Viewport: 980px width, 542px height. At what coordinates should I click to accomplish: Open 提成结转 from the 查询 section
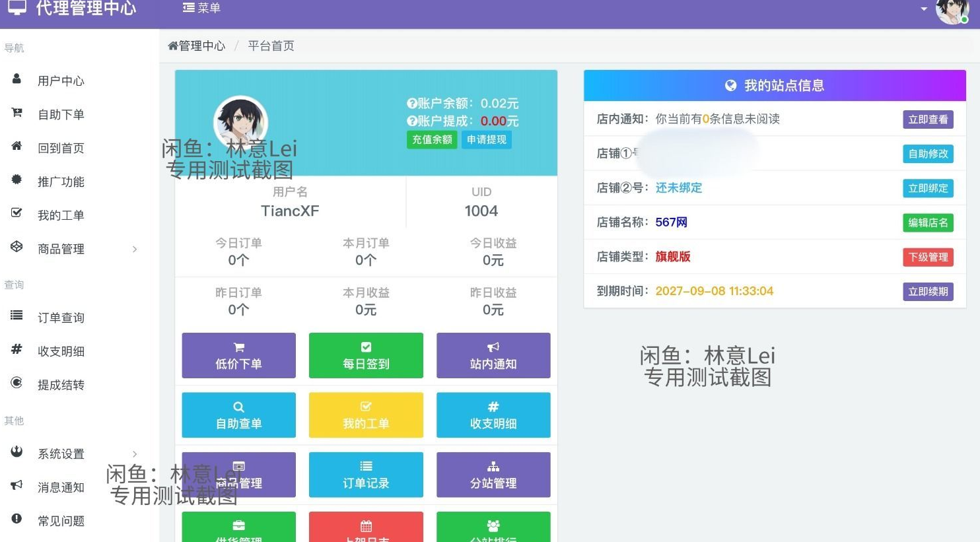(x=61, y=384)
